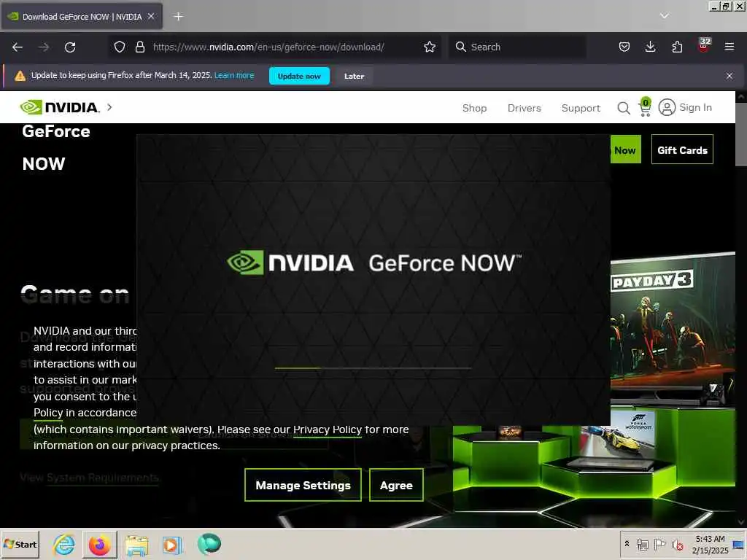
Task: Click the Manage Settings button
Action: click(x=303, y=485)
